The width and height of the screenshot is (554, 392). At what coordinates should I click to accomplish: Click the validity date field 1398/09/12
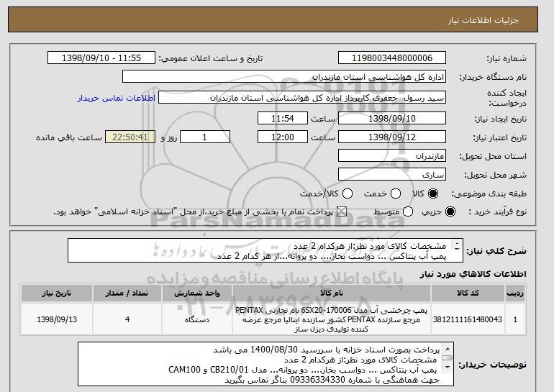pos(392,137)
